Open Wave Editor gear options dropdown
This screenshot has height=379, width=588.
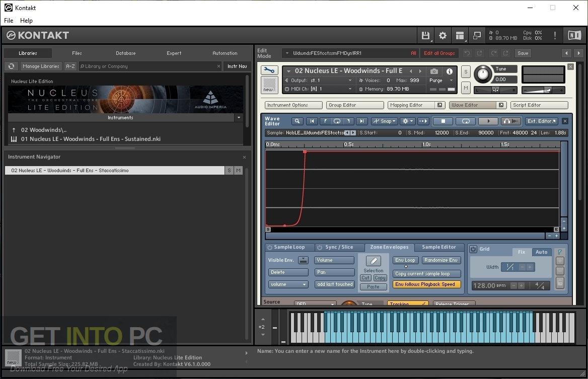407,121
